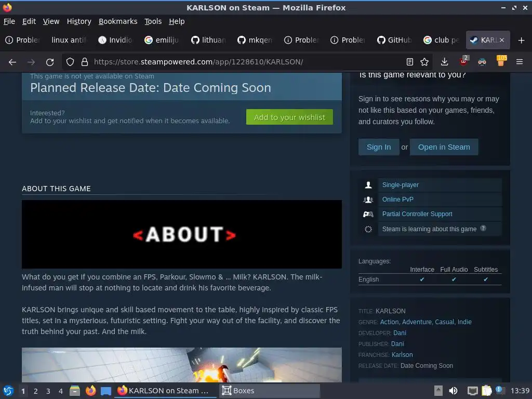Screen dimensions: 532x399
Task: Click the controller support gamepad icon
Action: tap(368, 214)
